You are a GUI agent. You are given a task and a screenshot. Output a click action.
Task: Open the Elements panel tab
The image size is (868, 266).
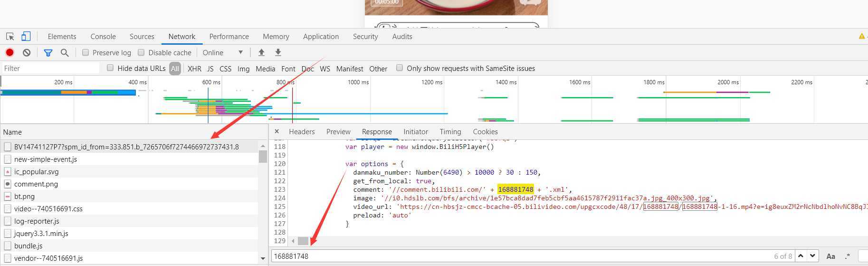[x=62, y=37]
